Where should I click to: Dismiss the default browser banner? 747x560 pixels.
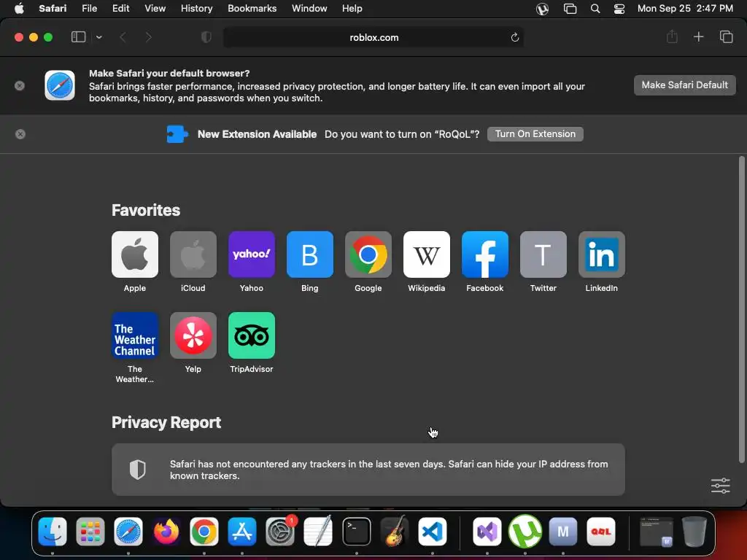(20, 85)
